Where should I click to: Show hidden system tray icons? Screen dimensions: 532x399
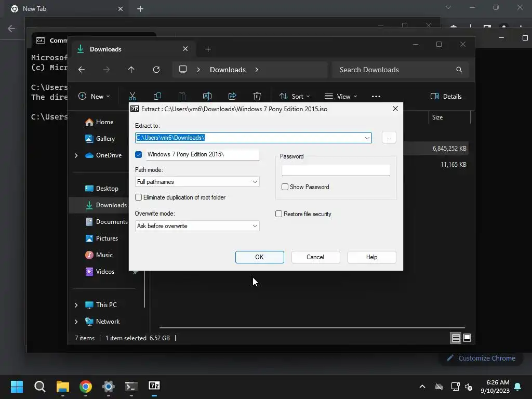422,387
